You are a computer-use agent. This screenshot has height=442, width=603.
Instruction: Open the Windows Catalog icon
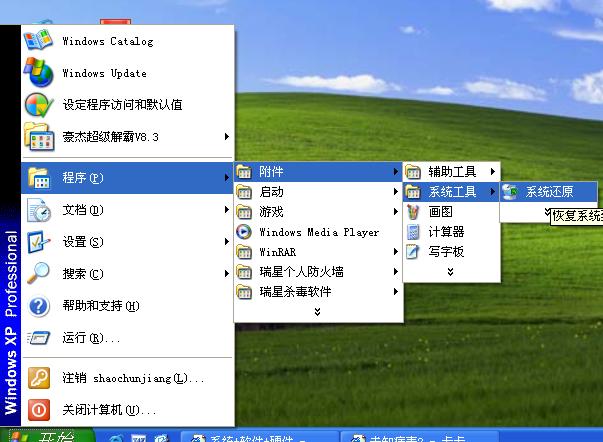pos(38,40)
